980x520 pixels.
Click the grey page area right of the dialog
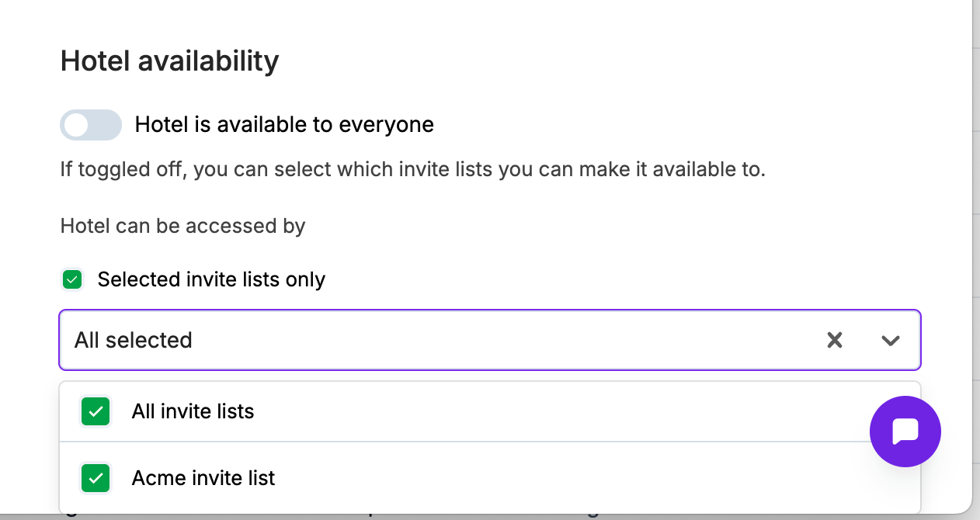(976, 233)
